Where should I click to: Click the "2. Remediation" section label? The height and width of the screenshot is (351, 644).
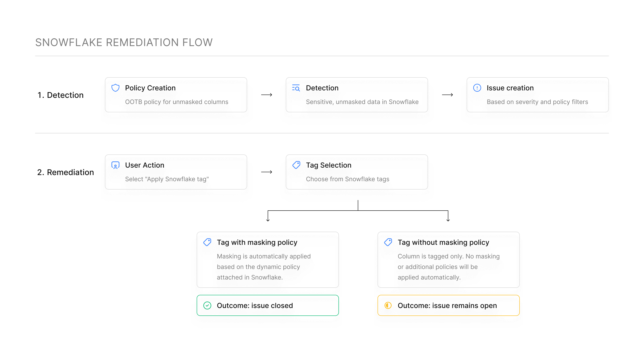pos(65,172)
